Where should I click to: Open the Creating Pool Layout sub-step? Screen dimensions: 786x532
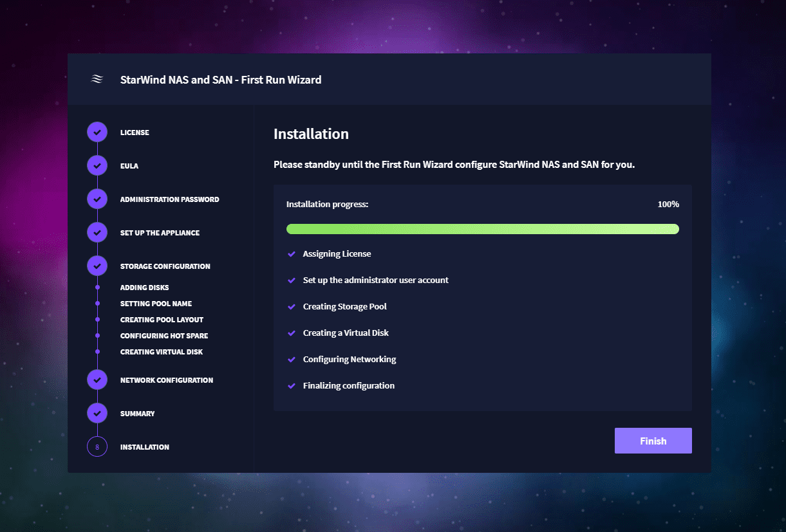pos(162,320)
